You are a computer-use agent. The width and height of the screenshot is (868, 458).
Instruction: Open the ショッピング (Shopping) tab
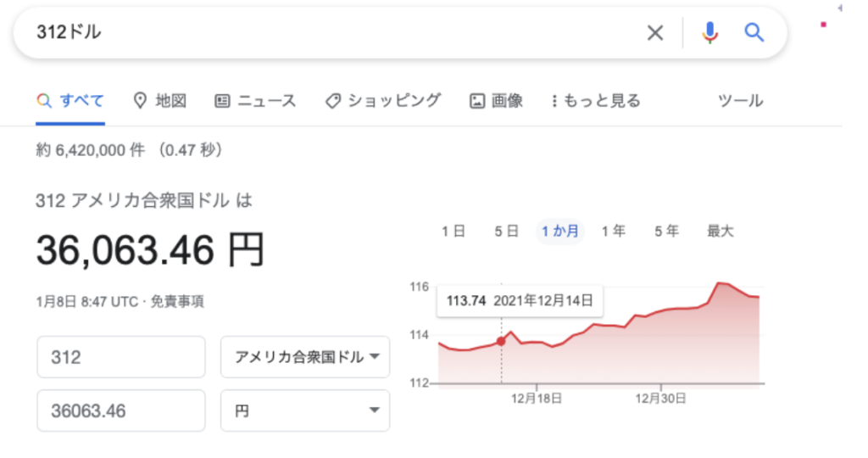(383, 101)
